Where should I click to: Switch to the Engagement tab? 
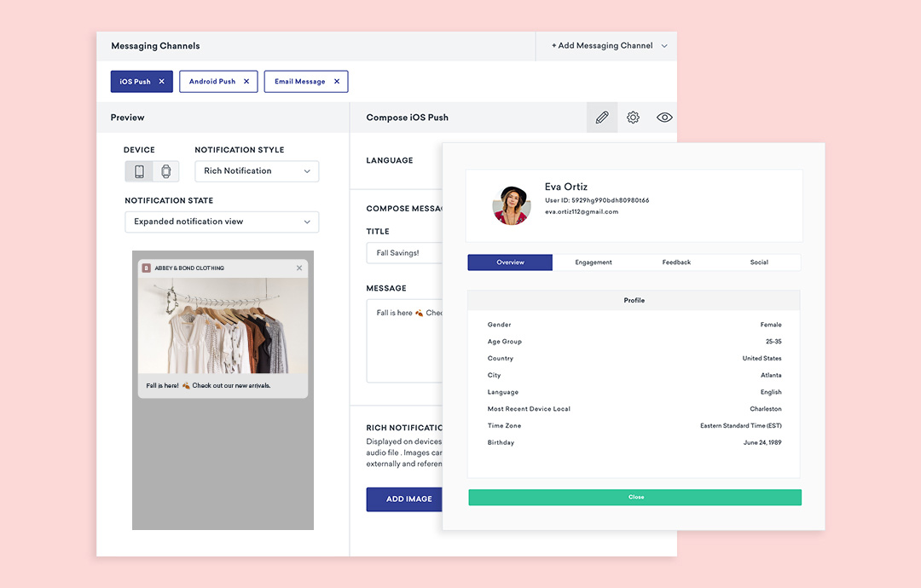[594, 262]
